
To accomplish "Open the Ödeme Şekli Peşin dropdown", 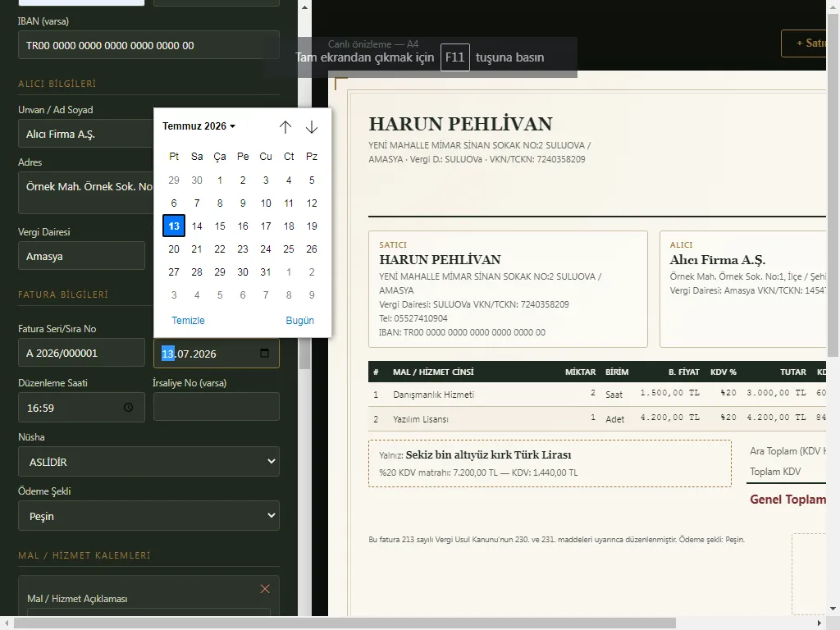I will point(149,515).
